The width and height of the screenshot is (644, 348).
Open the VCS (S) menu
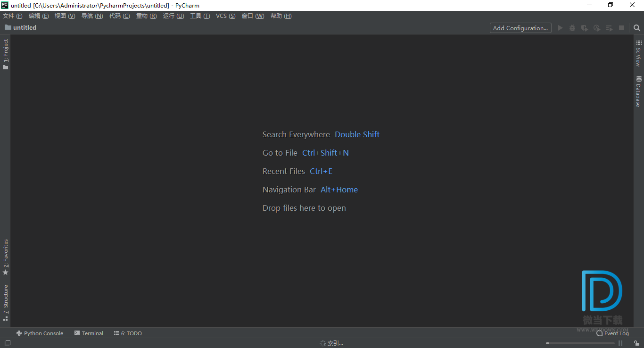click(x=226, y=16)
